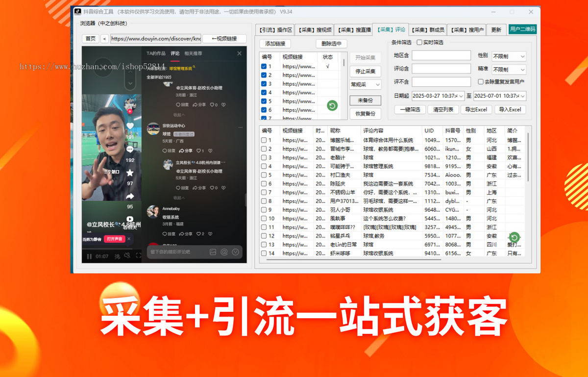Close the comments panel with X icon
This screenshot has height=377, width=588.
point(239,53)
